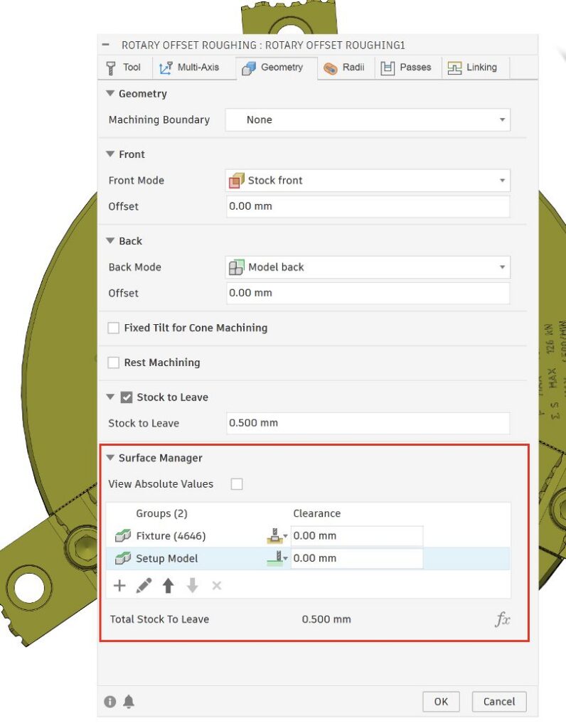Open the Front Mode dropdown

368,180
